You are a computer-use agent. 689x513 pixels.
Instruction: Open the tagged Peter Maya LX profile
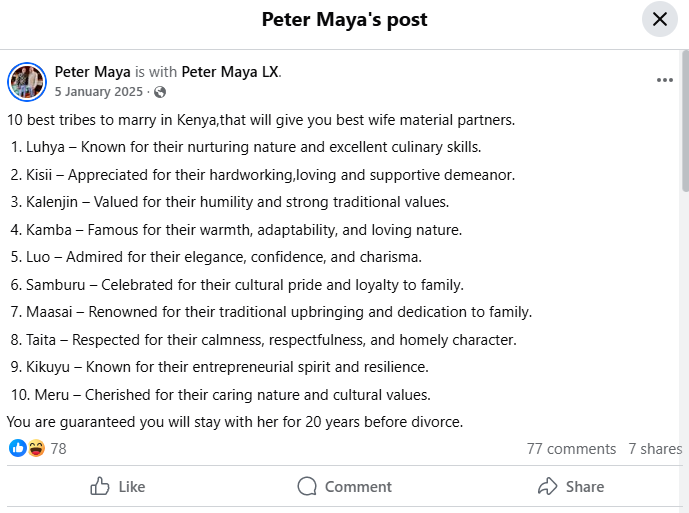pyautogui.click(x=230, y=72)
